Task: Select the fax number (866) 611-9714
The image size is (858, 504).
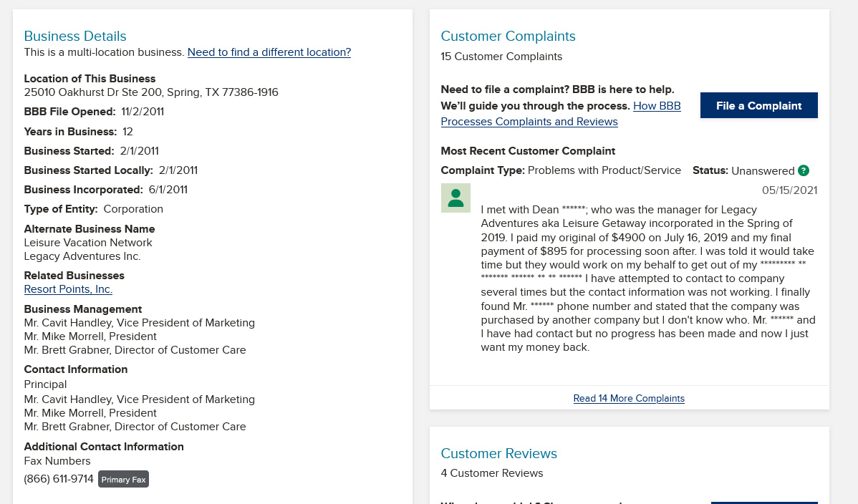Action: 59,479
